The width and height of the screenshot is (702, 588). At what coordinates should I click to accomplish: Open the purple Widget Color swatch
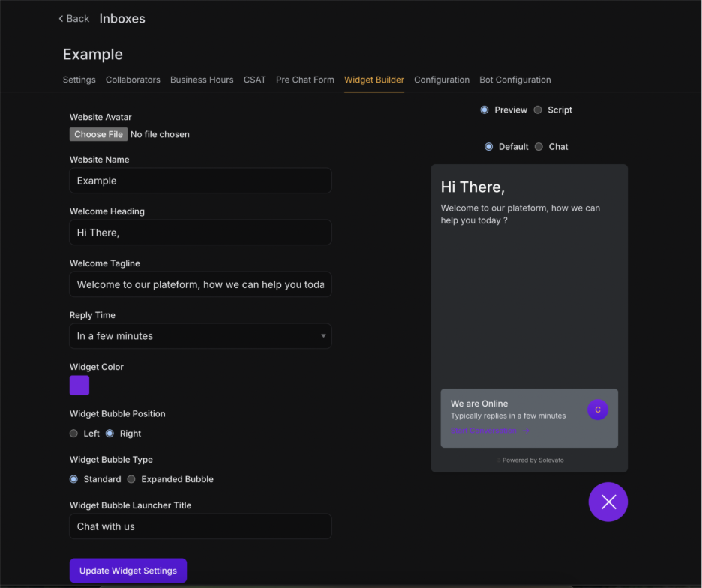point(79,385)
